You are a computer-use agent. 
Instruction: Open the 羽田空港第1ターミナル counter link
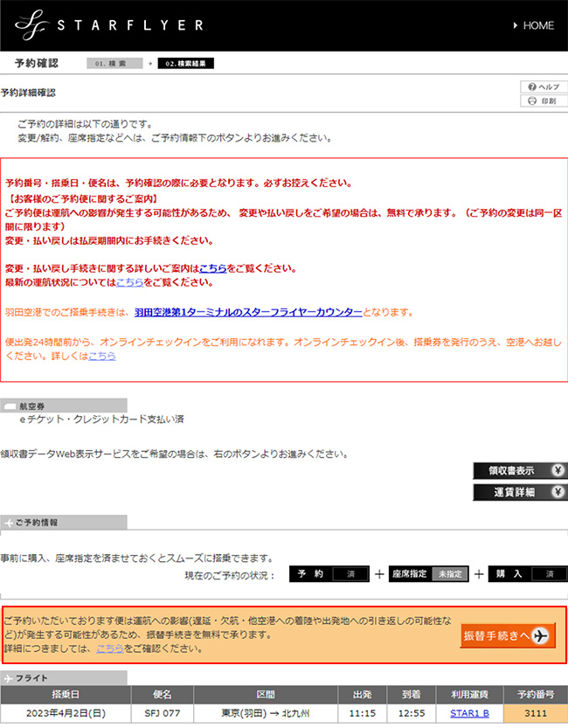tap(248, 312)
